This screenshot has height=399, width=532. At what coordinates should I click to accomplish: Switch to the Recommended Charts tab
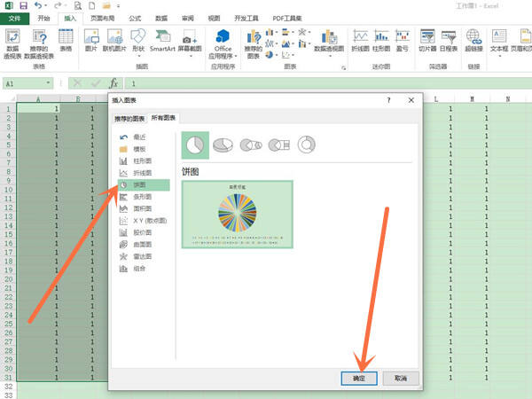[x=129, y=119]
